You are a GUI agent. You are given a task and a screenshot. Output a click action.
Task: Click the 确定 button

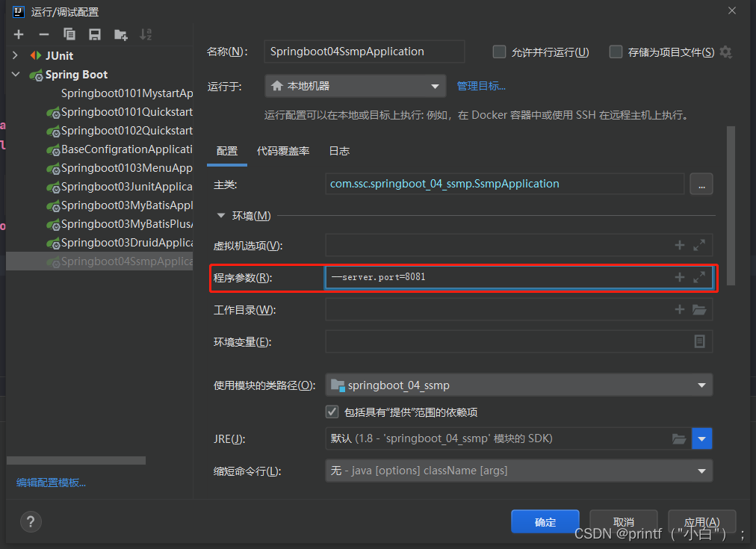tap(545, 522)
